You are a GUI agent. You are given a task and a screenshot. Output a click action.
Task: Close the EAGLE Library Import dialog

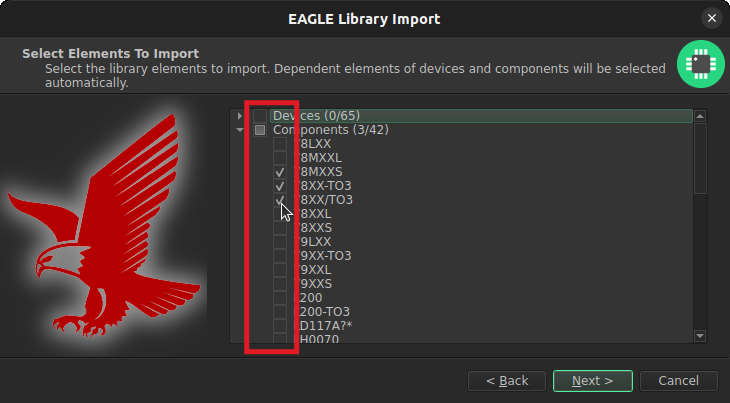coord(712,18)
